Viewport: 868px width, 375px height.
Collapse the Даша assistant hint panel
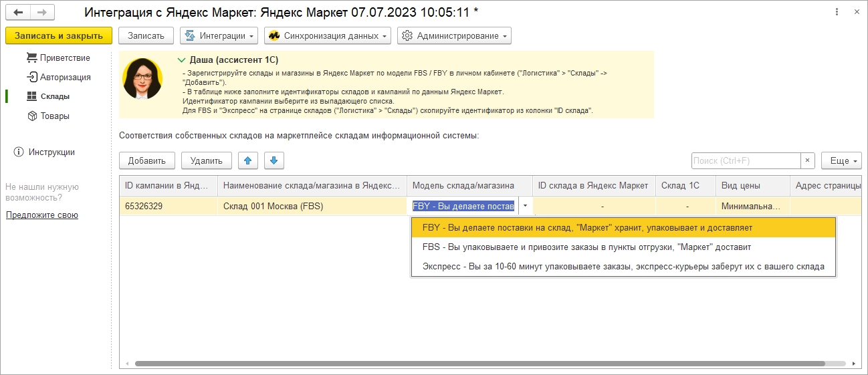[181, 60]
